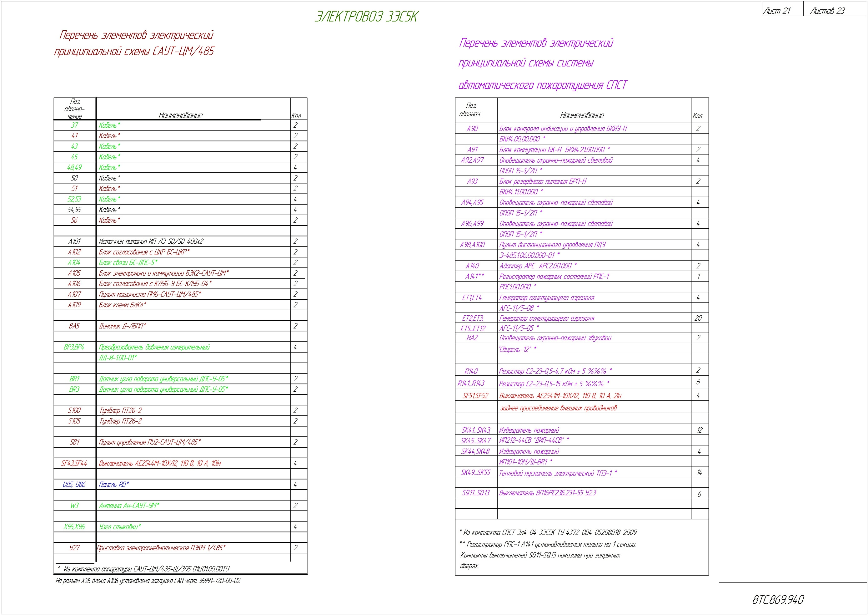Click 'Узел стыковки*' entry
The height and width of the screenshot is (615, 868).
pos(120,527)
